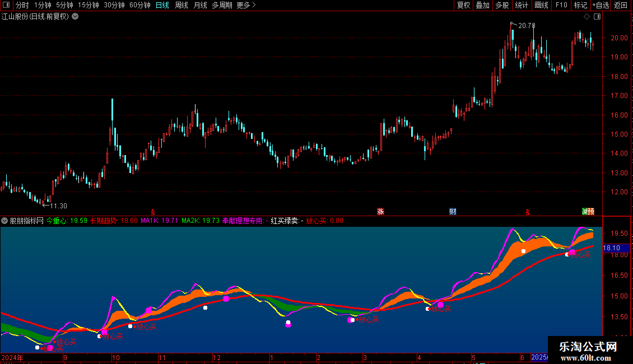Open the 股朋指标网 indicator dropdown arrow
The height and width of the screenshot is (364, 633).
(4, 221)
